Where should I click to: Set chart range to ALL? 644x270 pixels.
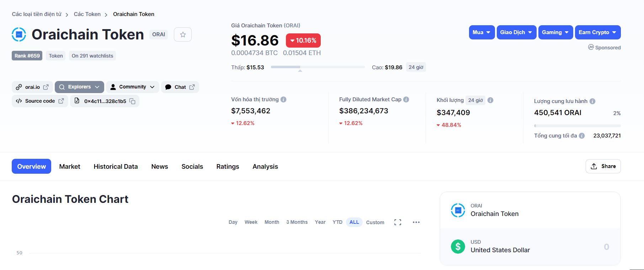[354, 222]
